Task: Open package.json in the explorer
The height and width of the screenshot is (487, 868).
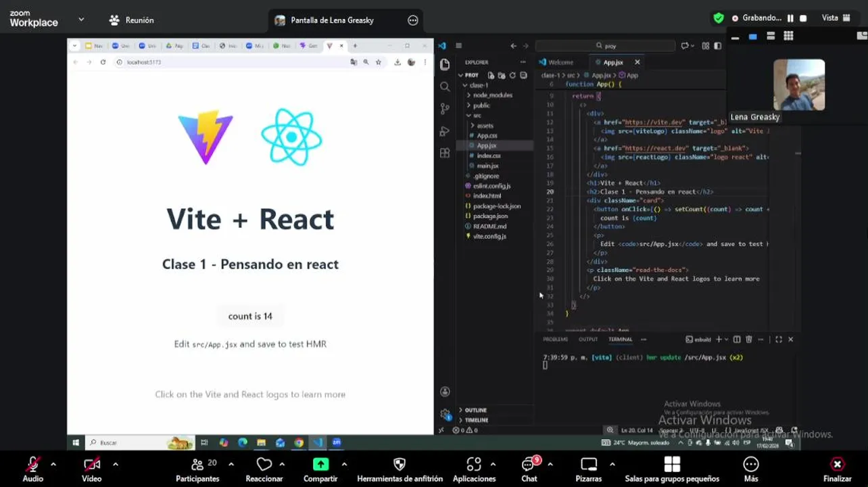Action: [x=490, y=216]
